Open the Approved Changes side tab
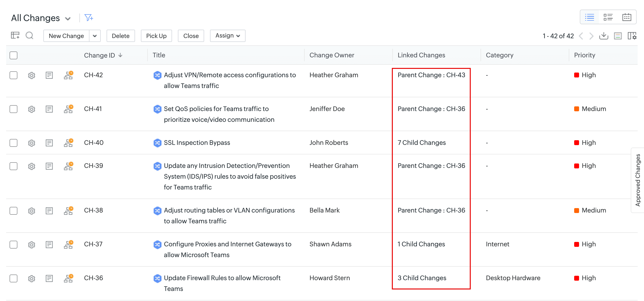This screenshot has height=301, width=644. tap(638, 180)
